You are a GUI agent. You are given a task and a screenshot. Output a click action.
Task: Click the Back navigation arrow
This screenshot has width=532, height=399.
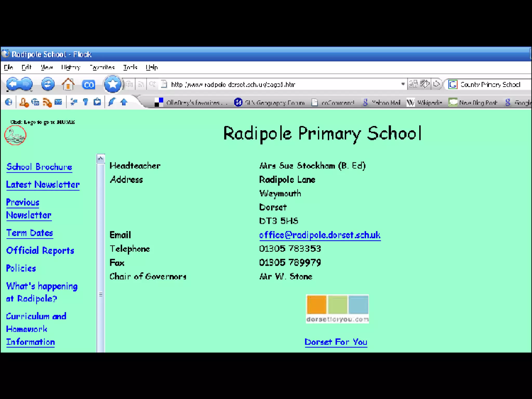(12, 84)
